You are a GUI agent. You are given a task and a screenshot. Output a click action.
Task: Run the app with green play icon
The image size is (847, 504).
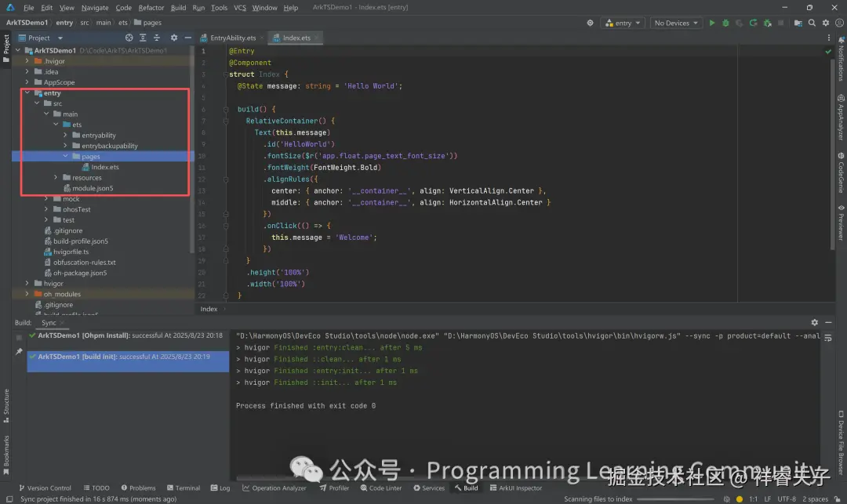(712, 24)
